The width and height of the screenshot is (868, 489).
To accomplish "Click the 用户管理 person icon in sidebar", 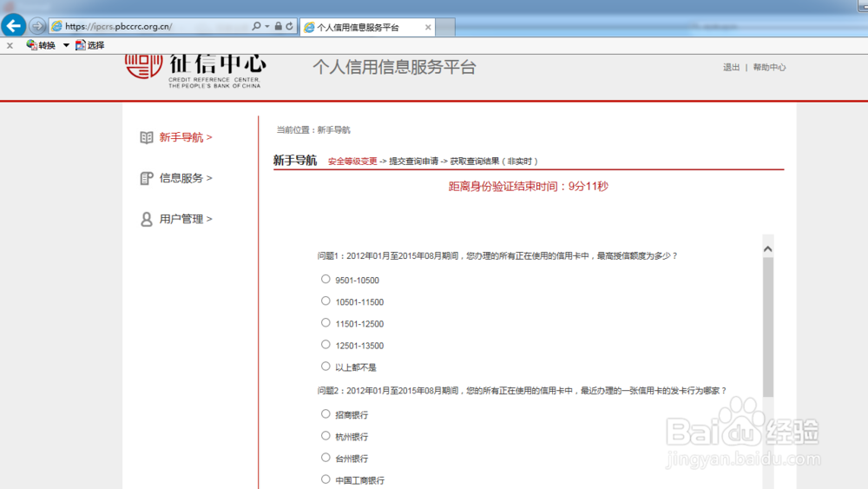I will pos(146,219).
